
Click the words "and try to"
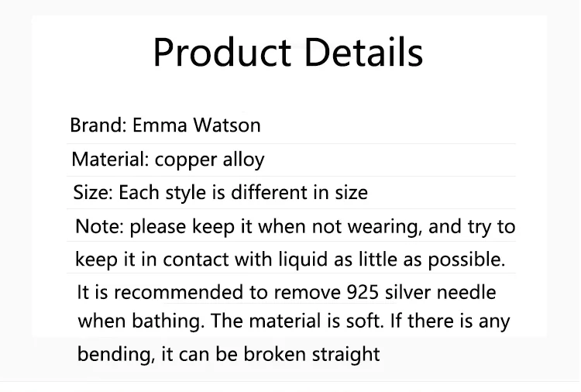pyautogui.click(x=472, y=227)
